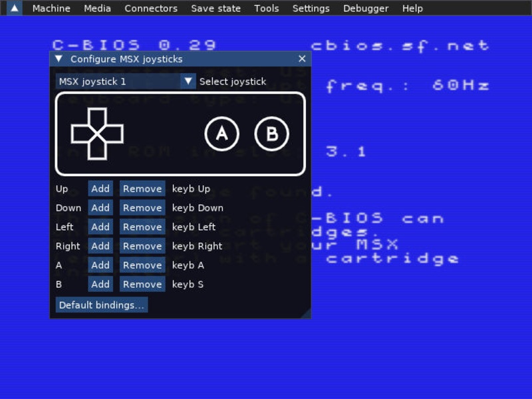Click the triangle icon left of Machine menu

(x=15, y=8)
